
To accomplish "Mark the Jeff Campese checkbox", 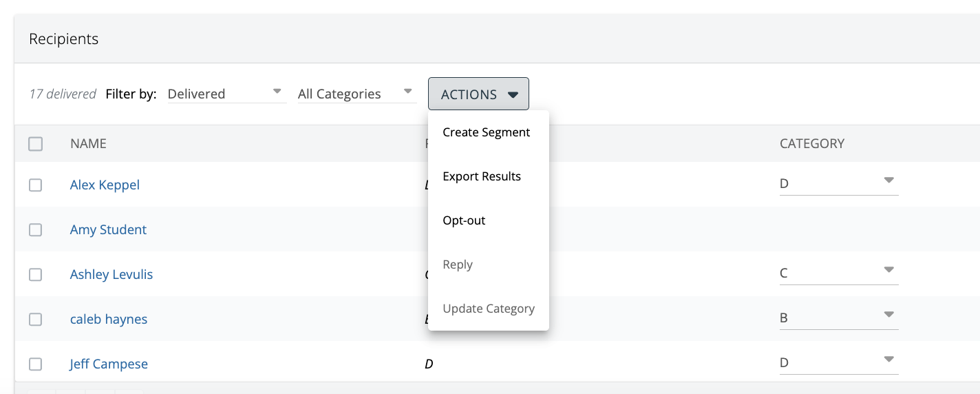I will [36, 364].
